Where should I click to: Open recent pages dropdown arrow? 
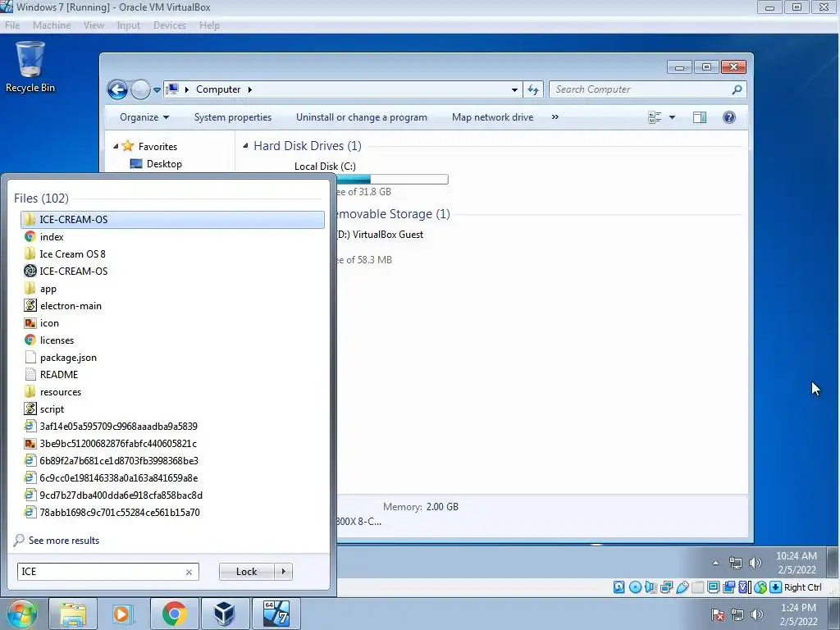pos(157,90)
